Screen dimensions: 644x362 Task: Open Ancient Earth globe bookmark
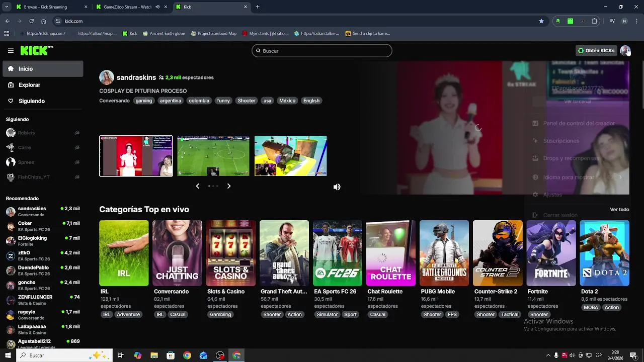(164, 34)
